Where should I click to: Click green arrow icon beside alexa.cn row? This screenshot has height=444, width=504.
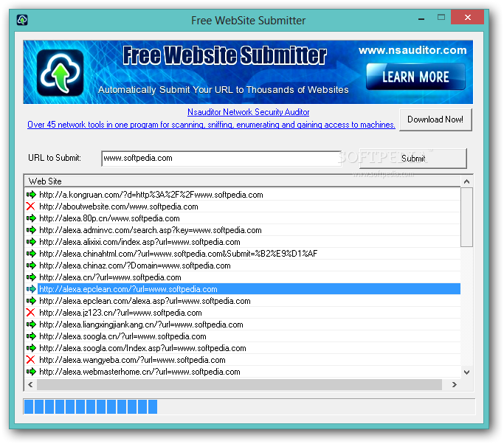pos(31,277)
